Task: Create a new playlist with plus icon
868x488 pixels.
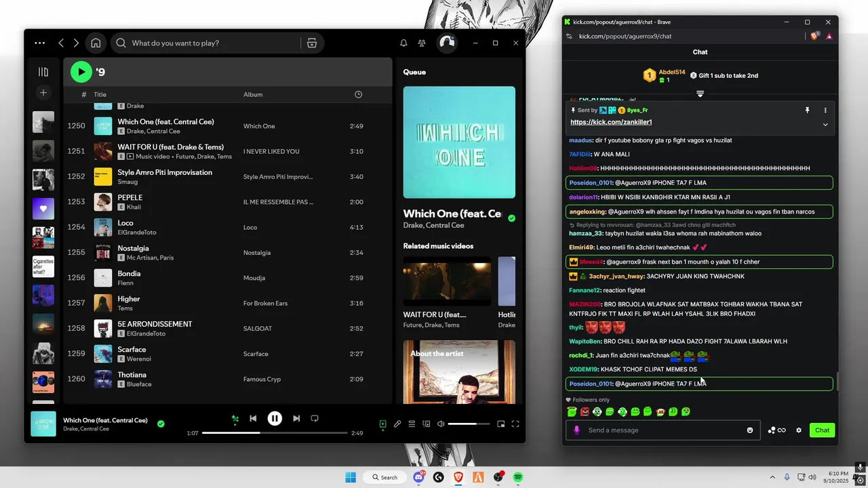Action: pyautogui.click(x=43, y=92)
